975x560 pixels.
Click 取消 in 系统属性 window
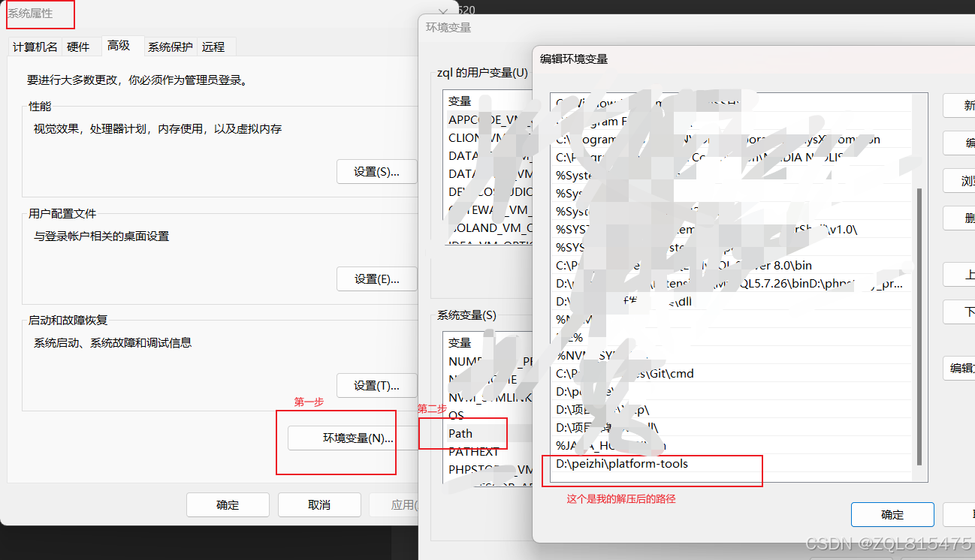click(x=319, y=505)
